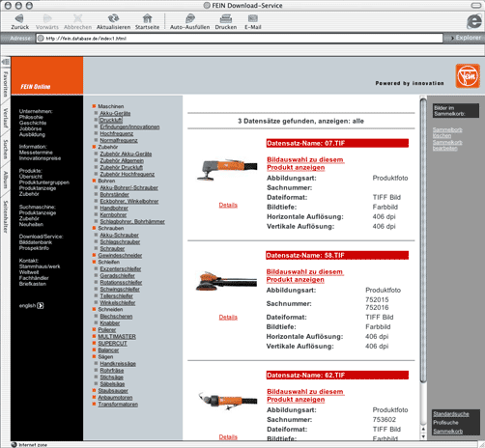Open Eckbohrer, Winkelbohrer link
This screenshot has height=448, width=485.
click(x=129, y=201)
